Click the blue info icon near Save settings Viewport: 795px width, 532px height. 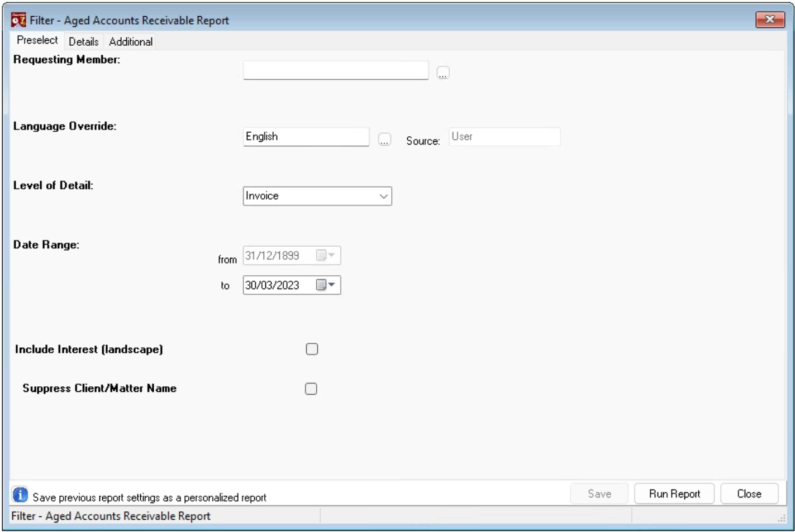pos(20,495)
